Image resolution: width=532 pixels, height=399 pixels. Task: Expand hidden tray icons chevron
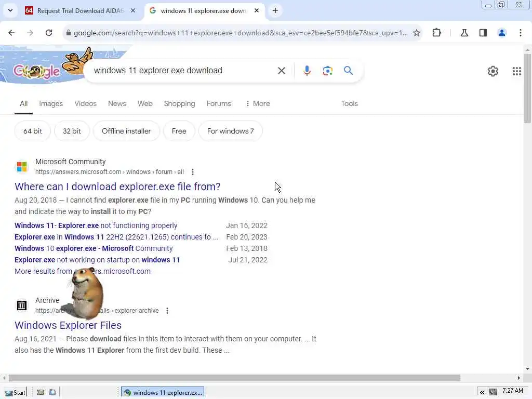482,393
